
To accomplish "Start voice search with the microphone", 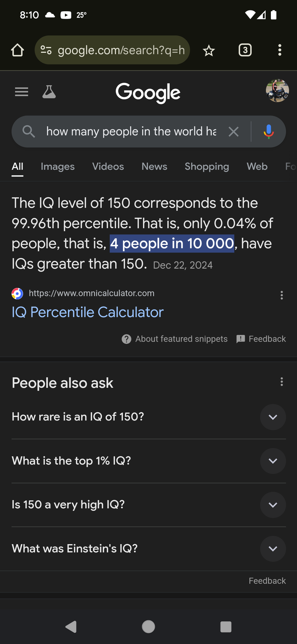I will pyautogui.click(x=268, y=132).
